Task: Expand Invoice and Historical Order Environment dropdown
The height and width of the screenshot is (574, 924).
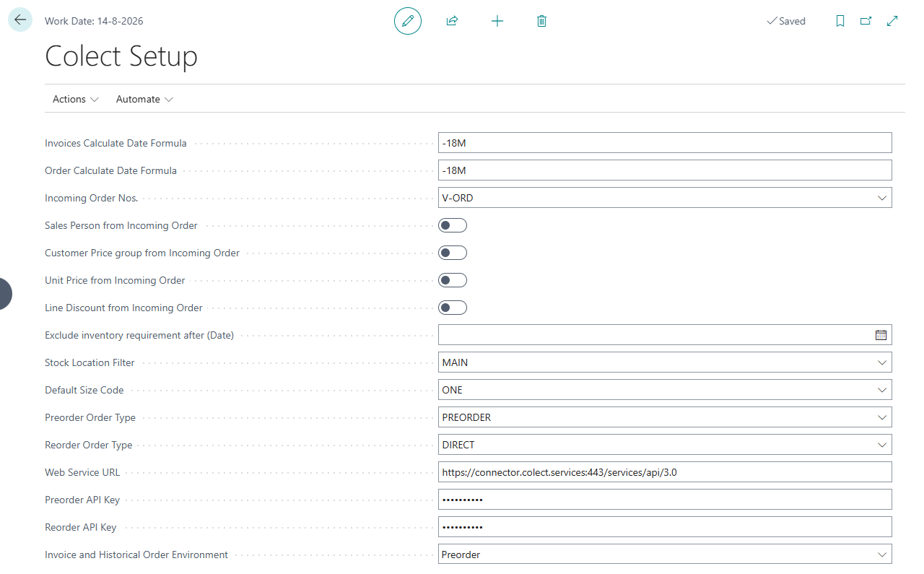Action: click(882, 555)
